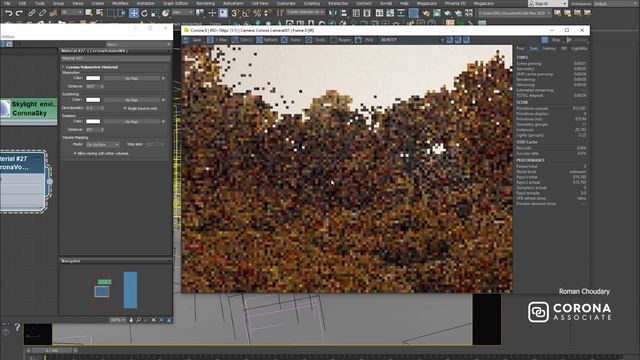This screenshot has height=360, width=640.
Task: Toggle Window/Crossing selection icon
Action: point(121,13)
